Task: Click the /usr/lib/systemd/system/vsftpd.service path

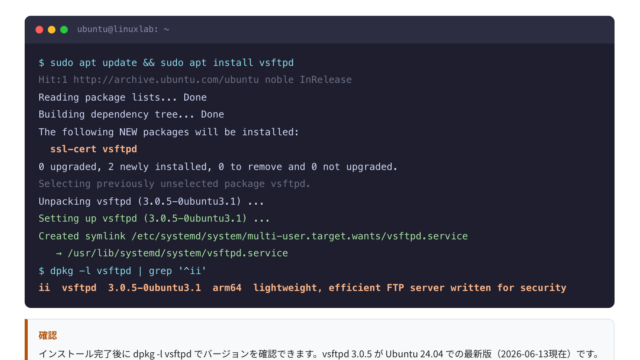Action: click(x=178, y=253)
